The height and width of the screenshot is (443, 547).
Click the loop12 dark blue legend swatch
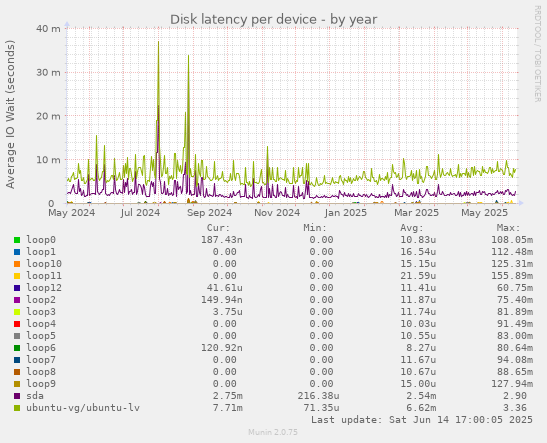click(x=17, y=288)
